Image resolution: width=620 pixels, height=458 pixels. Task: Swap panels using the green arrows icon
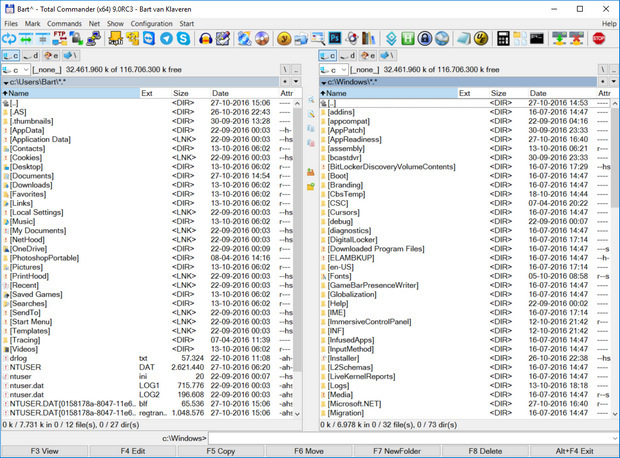26,39
